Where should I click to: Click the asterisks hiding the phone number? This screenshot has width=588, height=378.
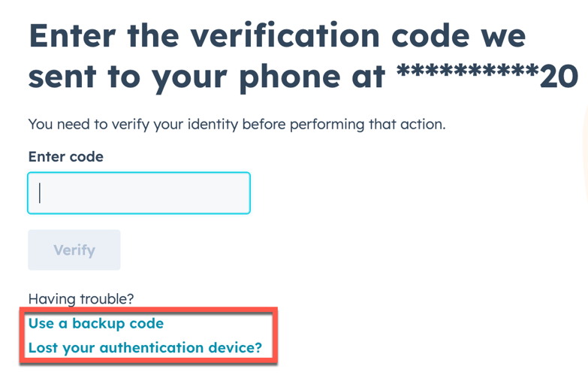tap(466, 74)
